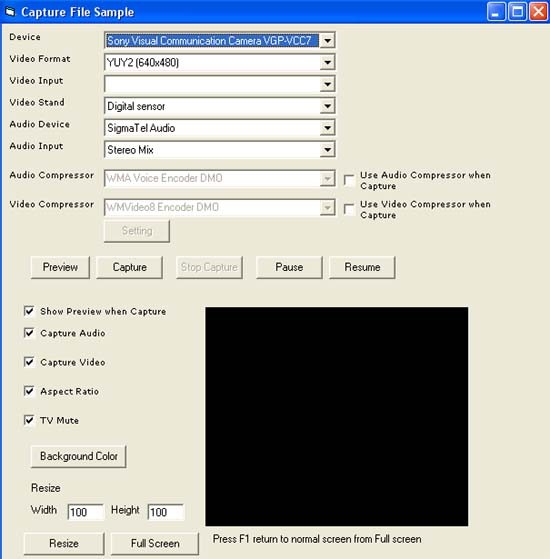
Task: Click the Audio Compressor label
Action: pyautogui.click(x=52, y=175)
